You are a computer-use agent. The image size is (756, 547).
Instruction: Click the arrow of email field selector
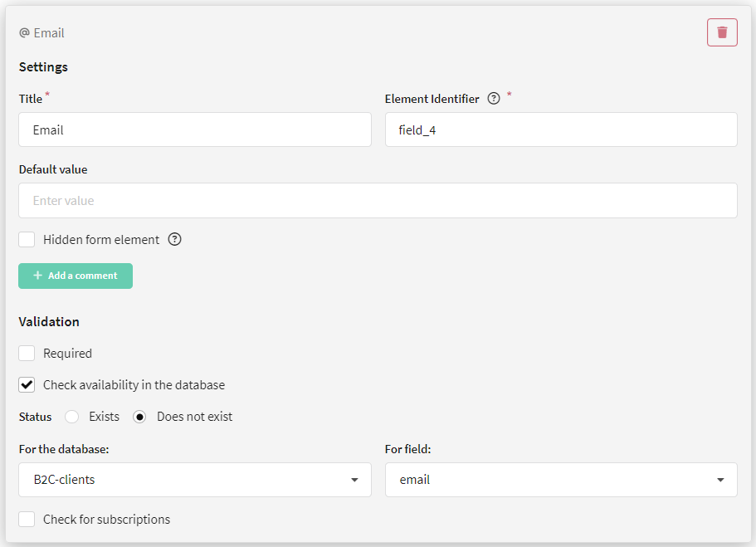point(720,480)
